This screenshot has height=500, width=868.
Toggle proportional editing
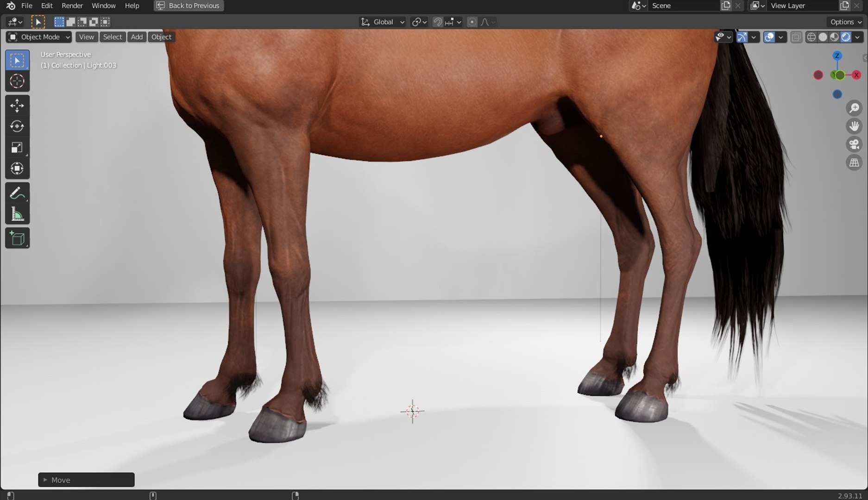(x=472, y=22)
